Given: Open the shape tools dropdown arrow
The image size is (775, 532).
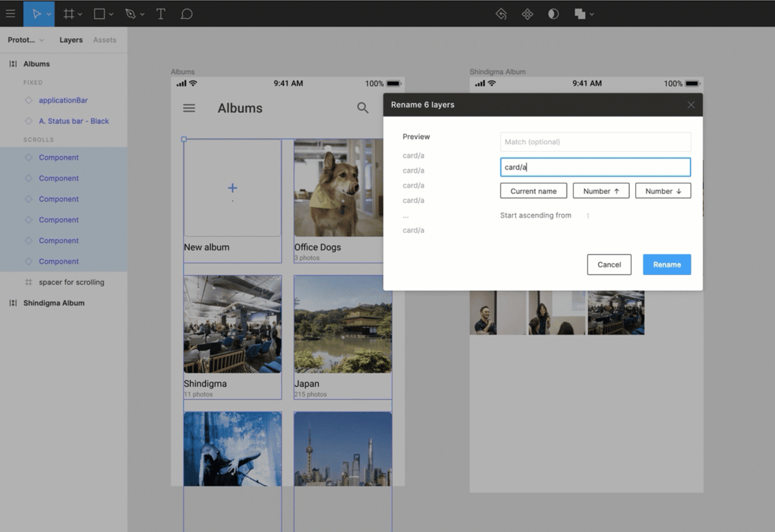Looking at the screenshot, I should [111, 15].
